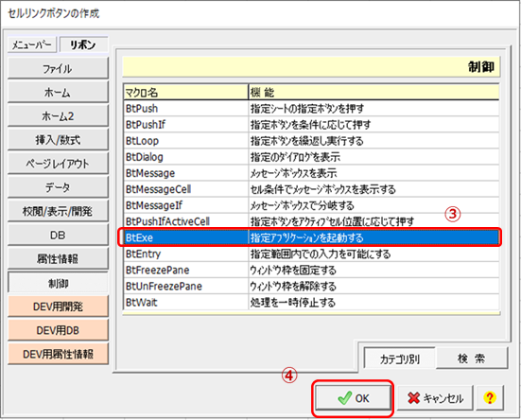The image size is (521, 420).
Task: Select the BtMessageCell macro entry
Action: [x=311, y=189]
